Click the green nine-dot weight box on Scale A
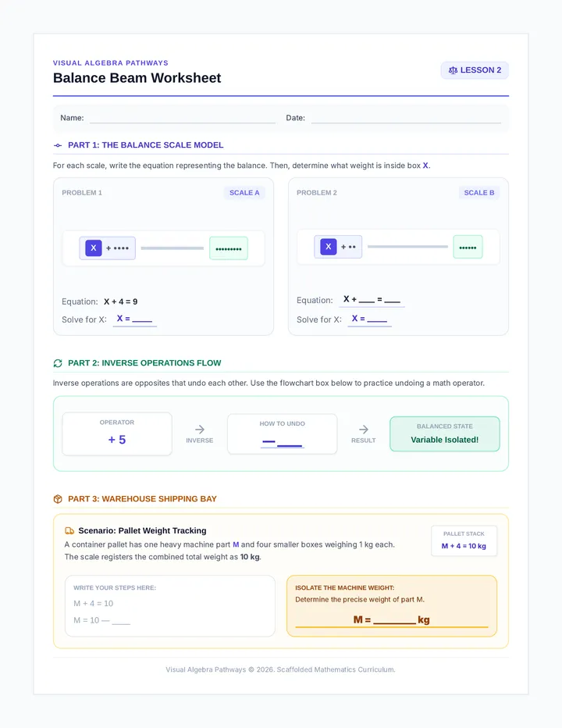The height and width of the screenshot is (728, 562). coord(229,248)
